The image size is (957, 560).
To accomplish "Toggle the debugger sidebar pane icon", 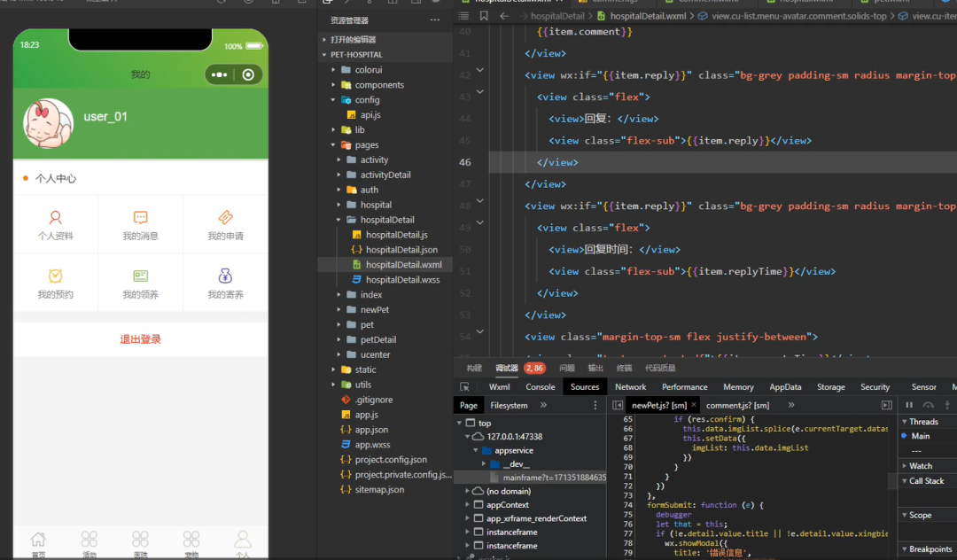I will click(x=887, y=405).
